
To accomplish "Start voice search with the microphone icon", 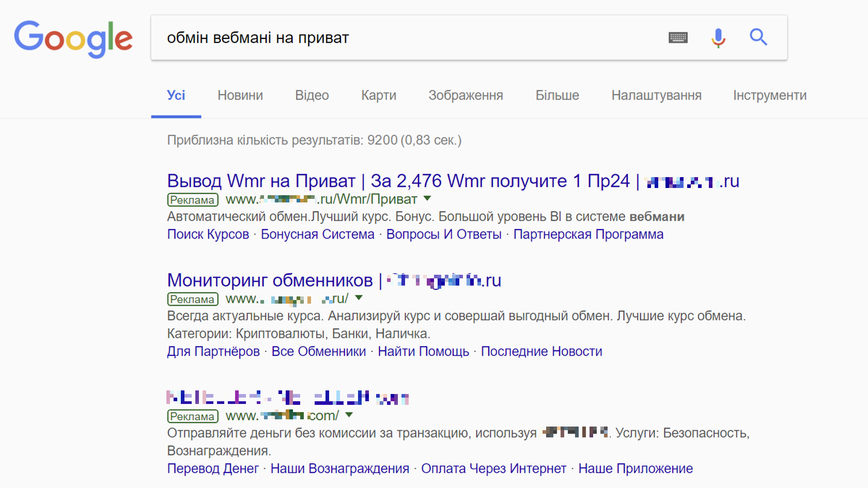I will 718,38.
